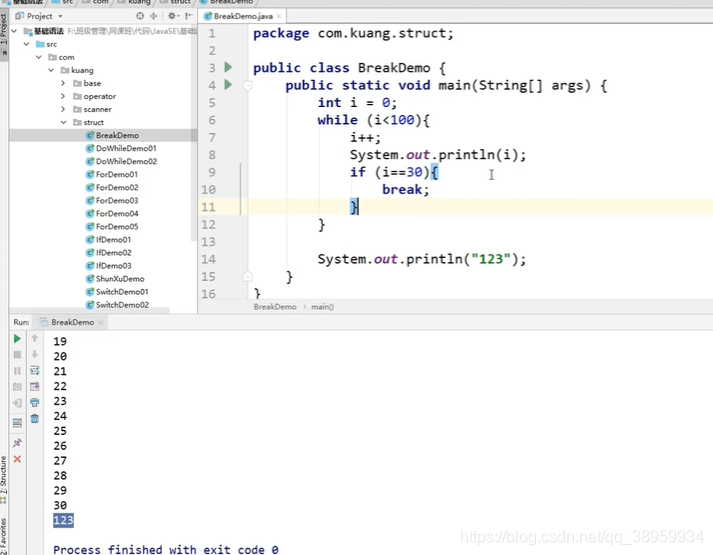
Task: Open Project panel settings gear menu
Action: click(x=173, y=16)
